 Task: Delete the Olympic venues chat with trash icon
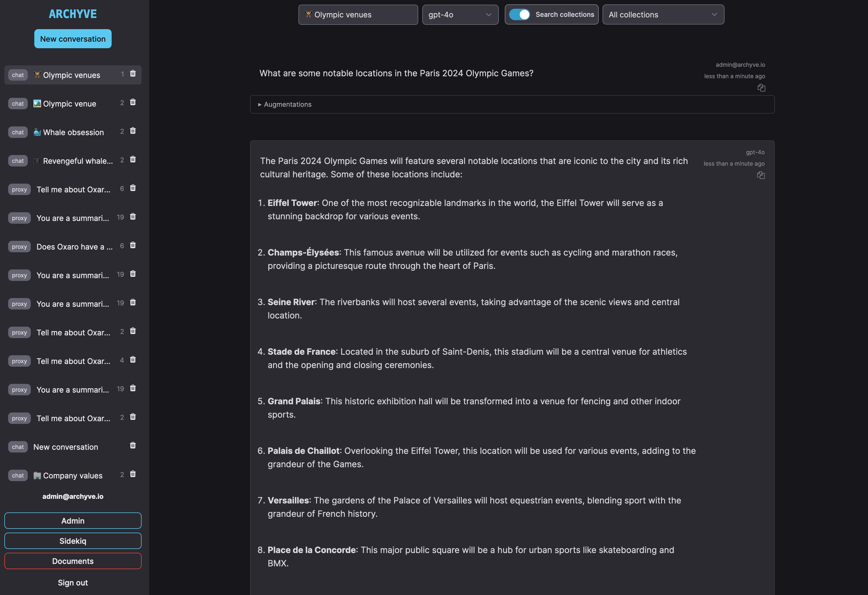click(133, 74)
